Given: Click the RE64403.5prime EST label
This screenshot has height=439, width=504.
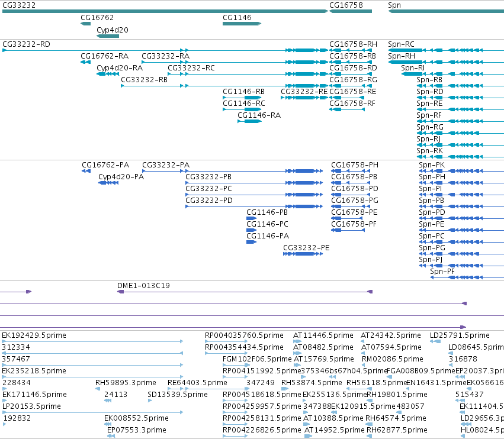Looking at the screenshot, I should pyautogui.click(x=197, y=383).
